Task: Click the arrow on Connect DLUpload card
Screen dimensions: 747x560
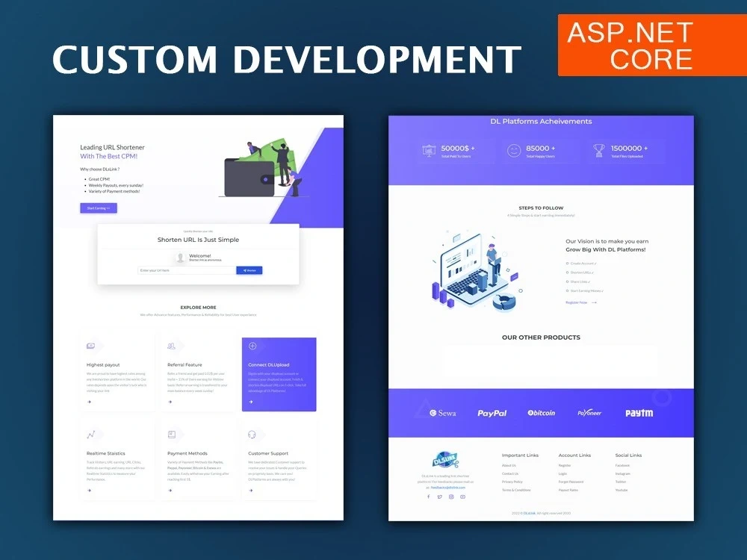Action: [251, 402]
